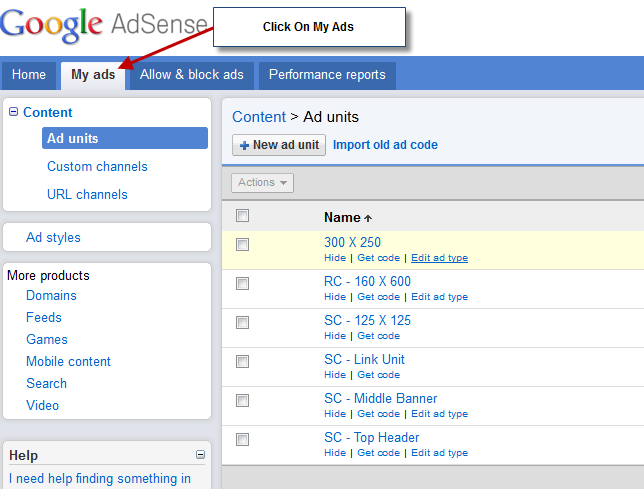The height and width of the screenshot is (489, 644).
Task: Open the Video product link
Action: 42,405
